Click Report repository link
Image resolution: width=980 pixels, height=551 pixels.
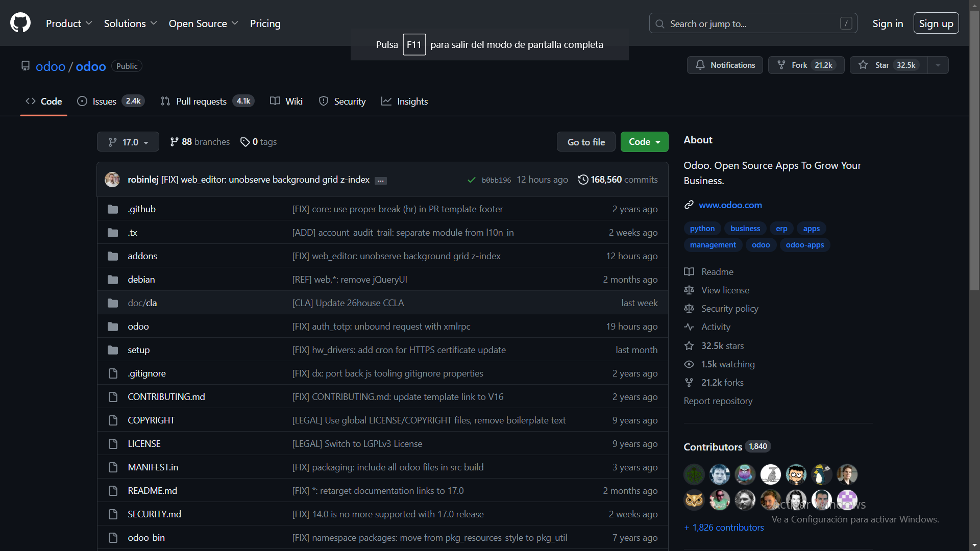pos(718,401)
